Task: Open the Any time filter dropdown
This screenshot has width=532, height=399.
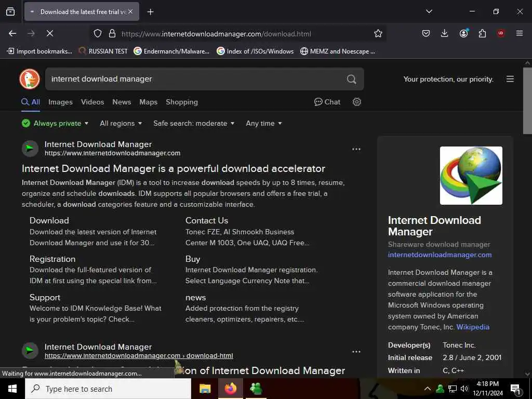Action: [263, 123]
